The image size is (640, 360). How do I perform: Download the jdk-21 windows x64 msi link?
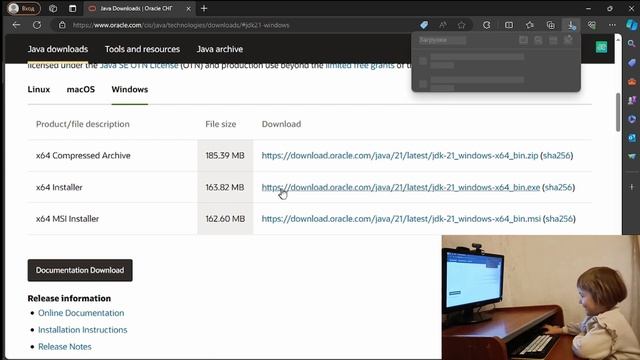[401, 219]
